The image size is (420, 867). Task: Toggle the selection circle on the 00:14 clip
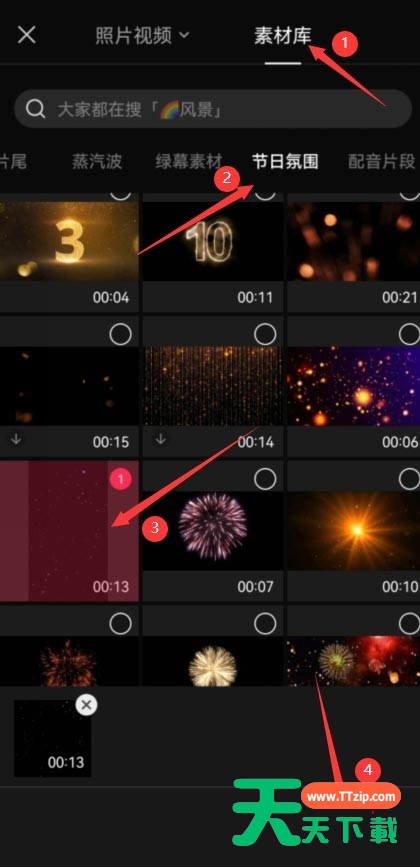(x=265, y=334)
